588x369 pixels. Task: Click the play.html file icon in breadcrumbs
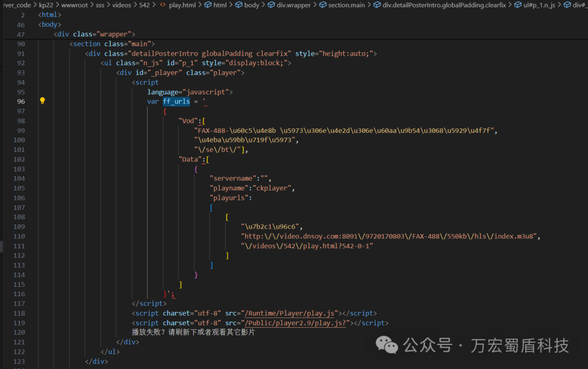click(x=163, y=5)
